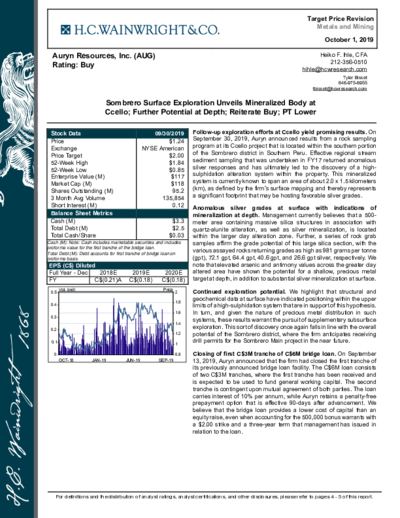Click the October 1, 2019 date
The image size is (400, 518).
pyautogui.click(x=349, y=40)
